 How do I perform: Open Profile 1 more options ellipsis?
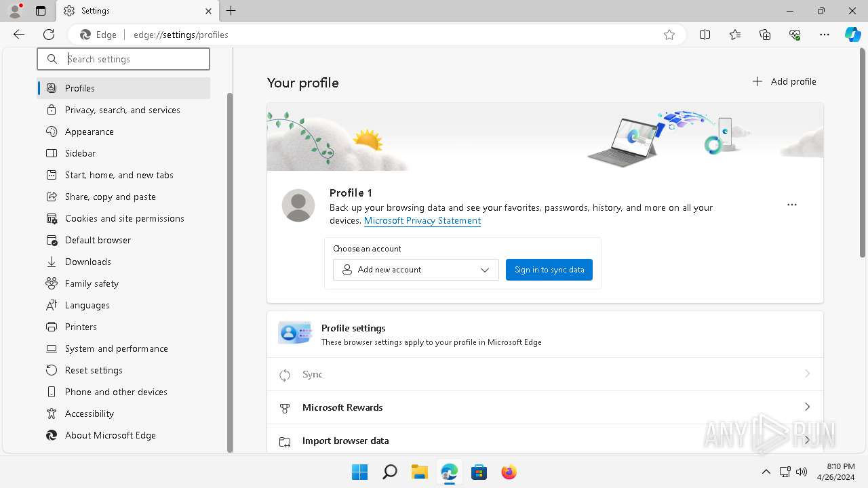coord(792,205)
